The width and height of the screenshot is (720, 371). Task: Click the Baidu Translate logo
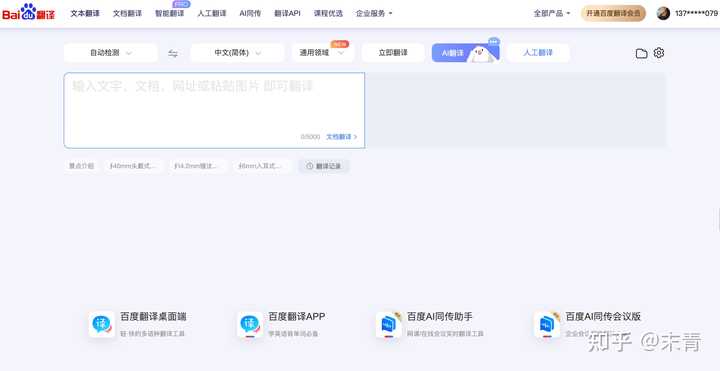tap(28, 12)
